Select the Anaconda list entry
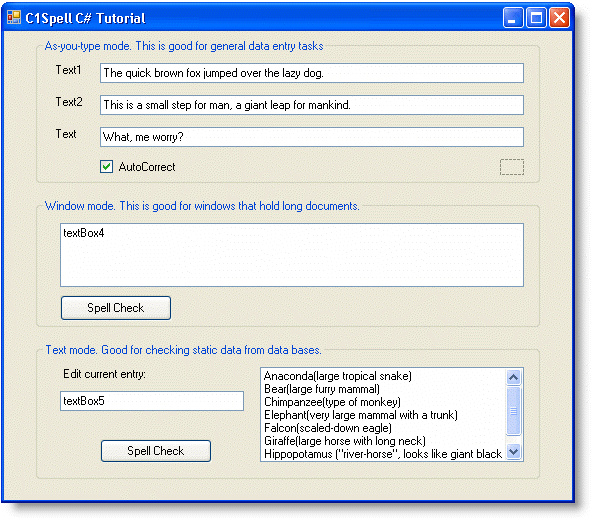591x519 pixels. [x=338, y=376]
